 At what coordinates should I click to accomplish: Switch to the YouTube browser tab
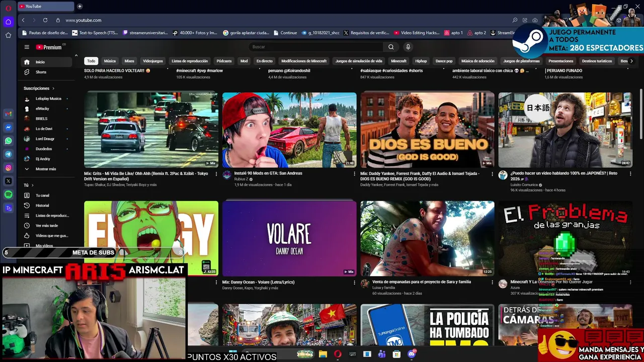click(x=45, y=7)
